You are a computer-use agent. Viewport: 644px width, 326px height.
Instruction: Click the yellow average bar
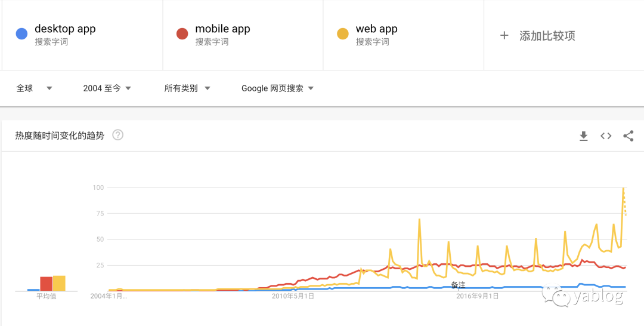[x=59, y=283]
